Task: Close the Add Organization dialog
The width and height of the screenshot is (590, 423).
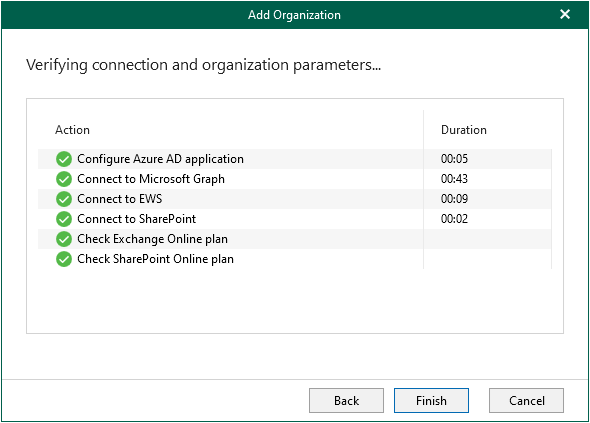Action: point(565,14)
